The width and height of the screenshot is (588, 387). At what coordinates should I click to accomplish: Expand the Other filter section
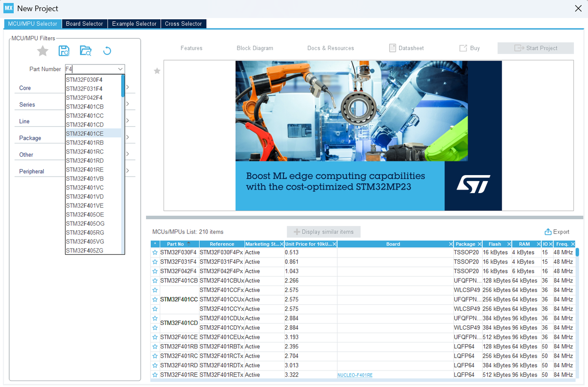[x=127, y=154]
